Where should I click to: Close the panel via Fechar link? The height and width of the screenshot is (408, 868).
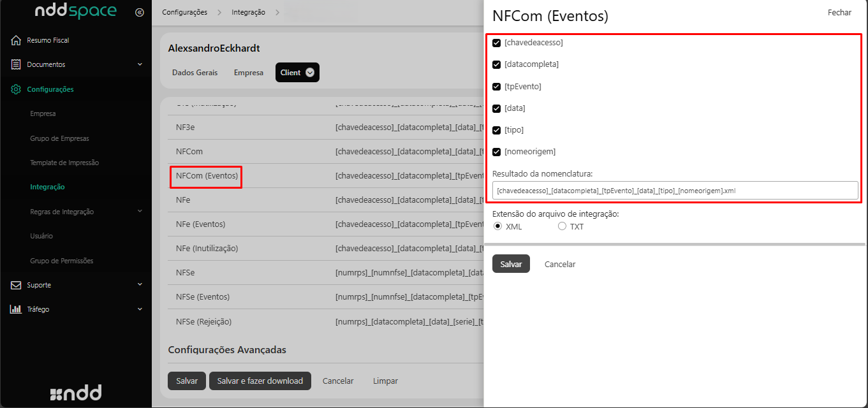coord(839,13)
